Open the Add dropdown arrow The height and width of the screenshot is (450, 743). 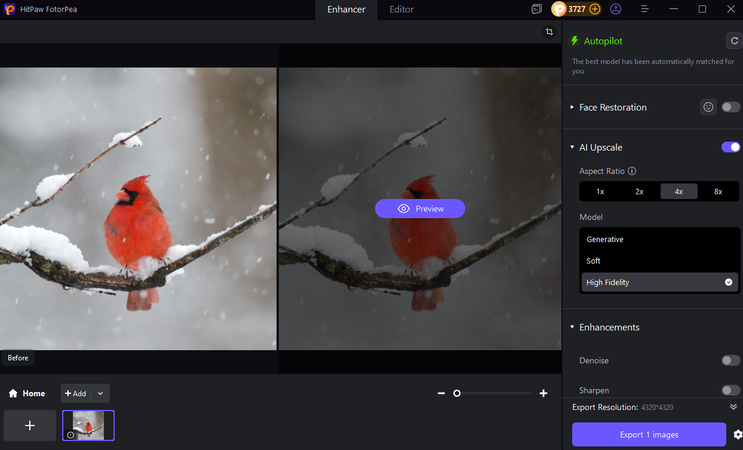pyautogui.click(x=100, y=393)
